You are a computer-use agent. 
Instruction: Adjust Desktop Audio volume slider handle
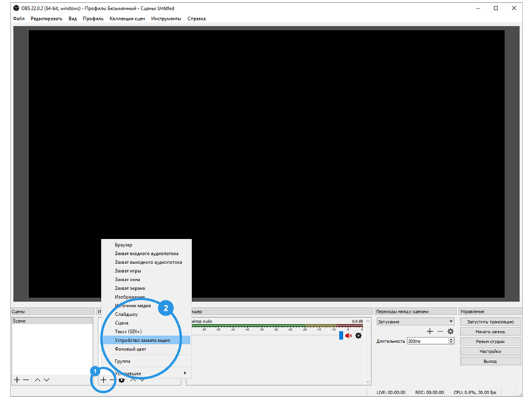click(x=341, y=336)
